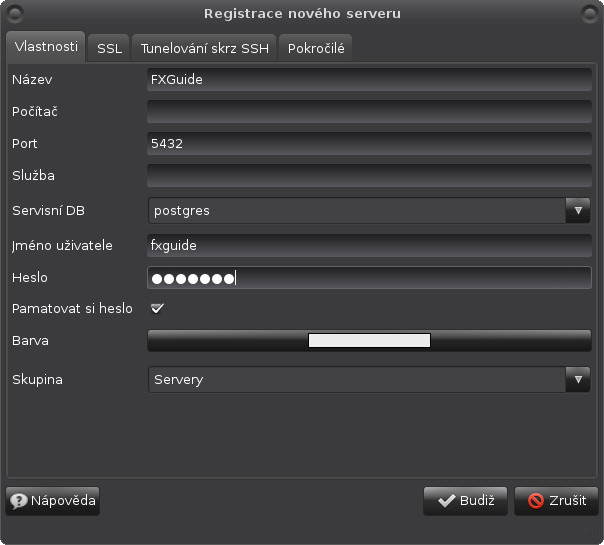Expand the Skupina dropdown arrow

click(578, 380)
